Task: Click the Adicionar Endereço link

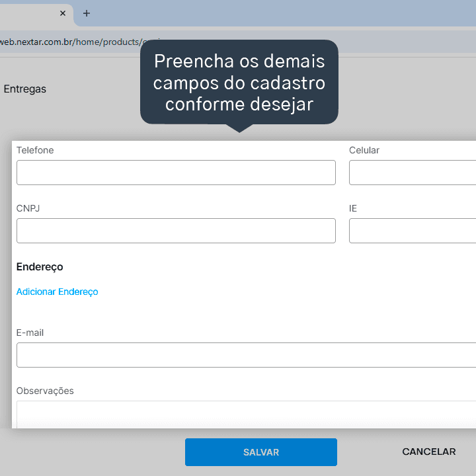Action: click(57, 292)
